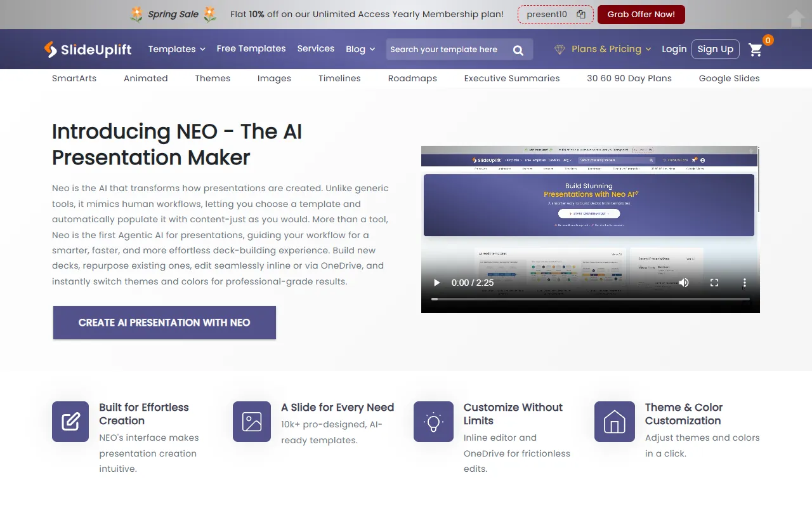The image size is (812, 508).
Task: Open the 30 60 90 Day Plans category
Action: pyautogui.click(x=629, y=78)
